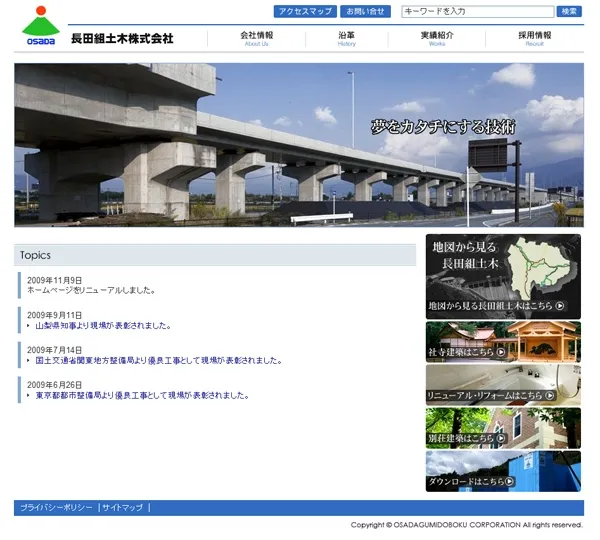Open the 国土交通省関東地方整備局 news link
Viewport: 600px width, 540px height.
[158, 360]
